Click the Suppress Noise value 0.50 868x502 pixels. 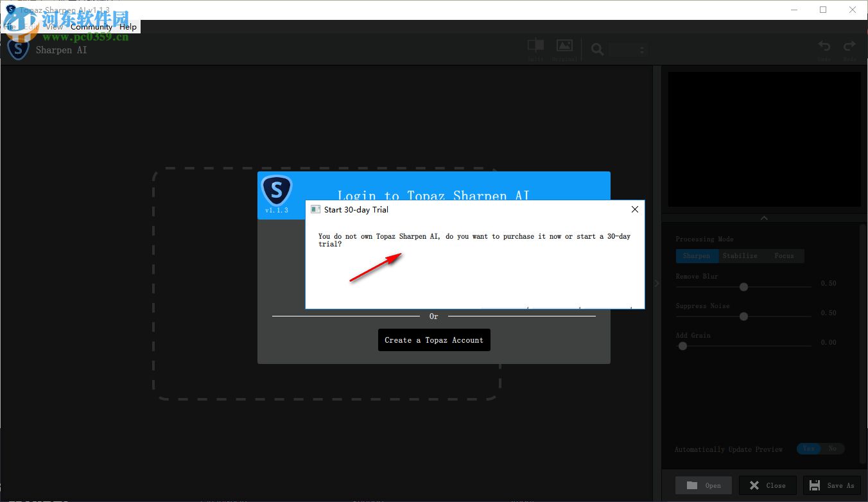point(828,313)
